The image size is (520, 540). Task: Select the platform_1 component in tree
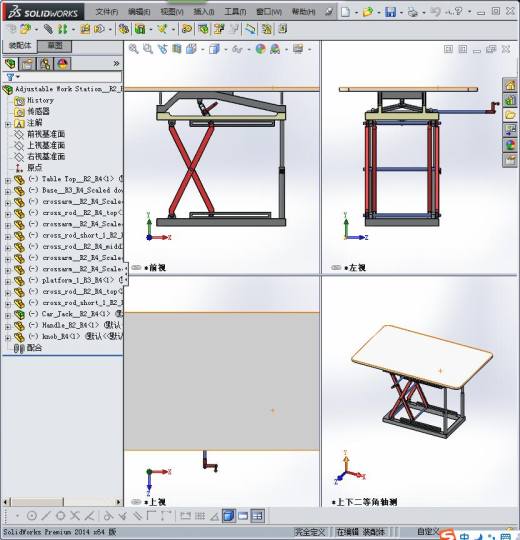point(75,280)
